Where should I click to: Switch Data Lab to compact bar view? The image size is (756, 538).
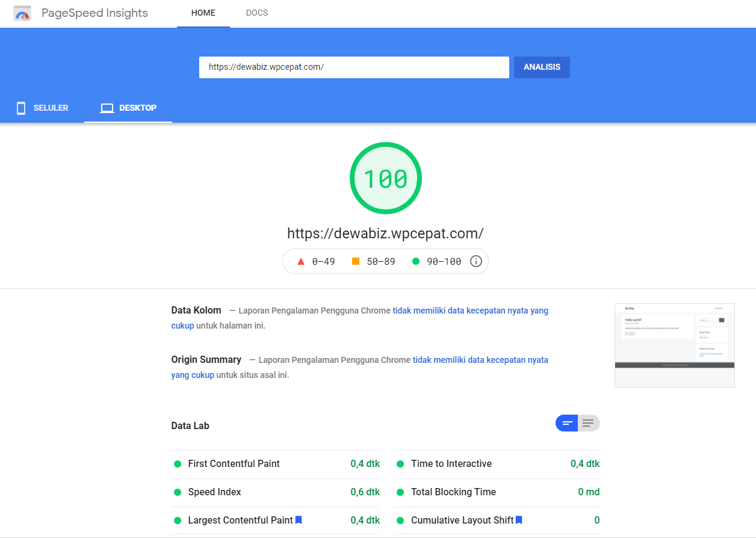point(566,424)
